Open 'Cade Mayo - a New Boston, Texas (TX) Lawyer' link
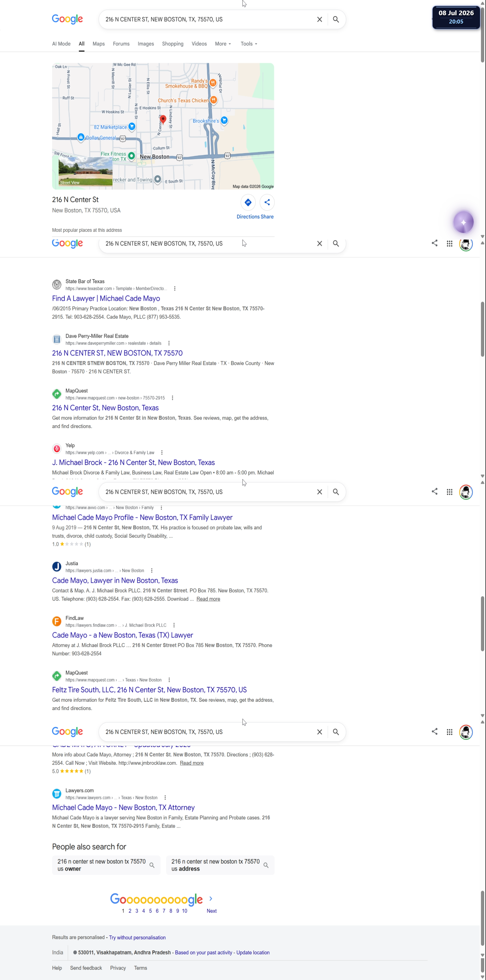The height and width of the screenshot is (980, 486). [123, 635]
